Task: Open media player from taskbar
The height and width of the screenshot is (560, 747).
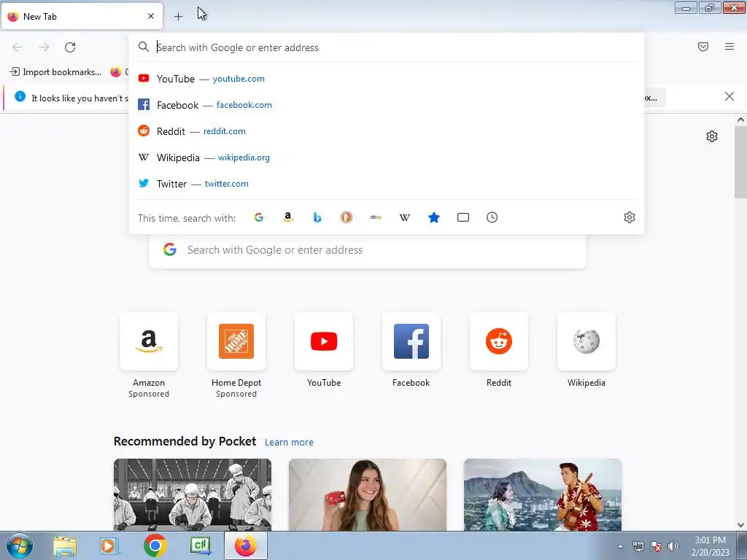Action: click(109, 546)
